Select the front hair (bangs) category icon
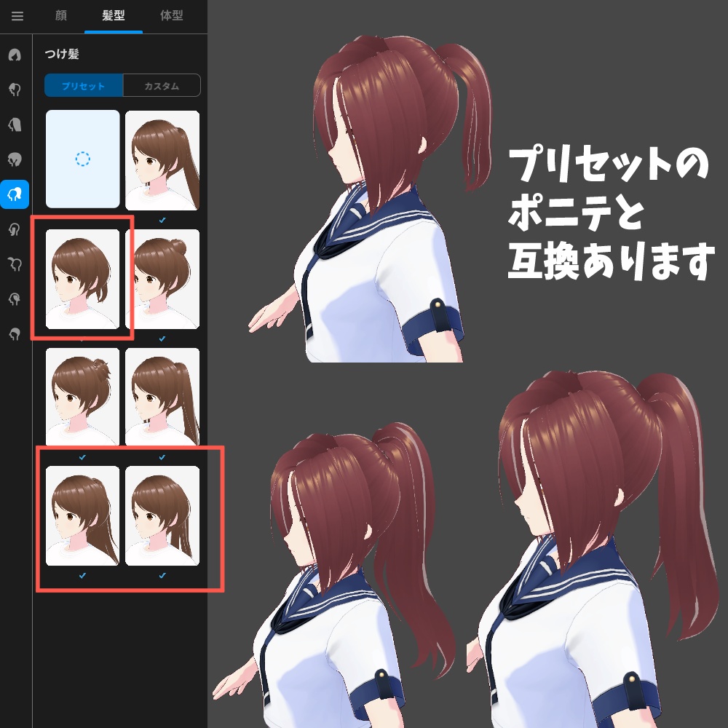 15,87
